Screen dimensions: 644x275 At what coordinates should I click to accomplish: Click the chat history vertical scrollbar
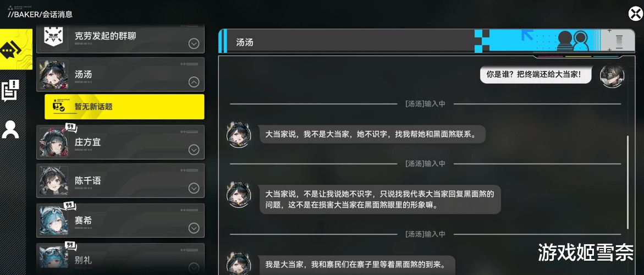point(628,183)
